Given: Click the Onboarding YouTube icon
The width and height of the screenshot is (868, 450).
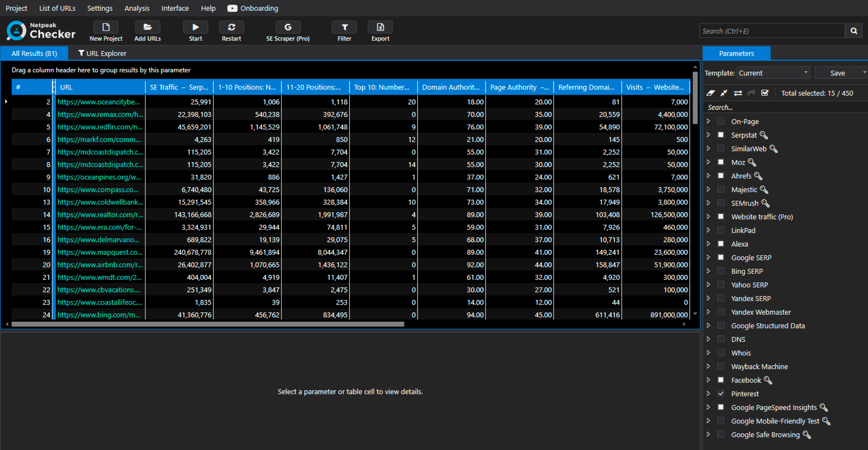Looking at the screenshot, I should pos(232,8).
